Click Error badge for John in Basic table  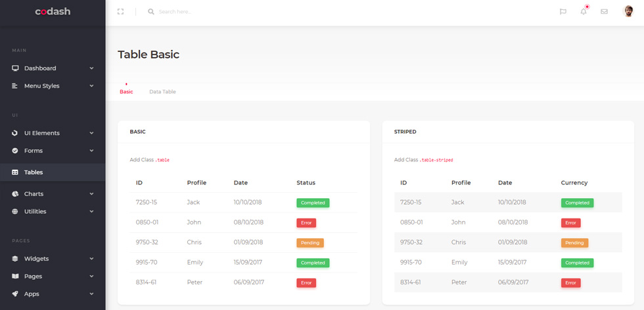point(306,223)
